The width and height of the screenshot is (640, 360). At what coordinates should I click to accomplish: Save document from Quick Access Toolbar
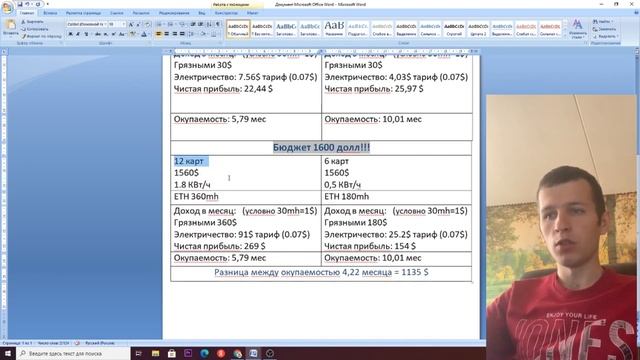pyautogui.click(x=20, y=4)
